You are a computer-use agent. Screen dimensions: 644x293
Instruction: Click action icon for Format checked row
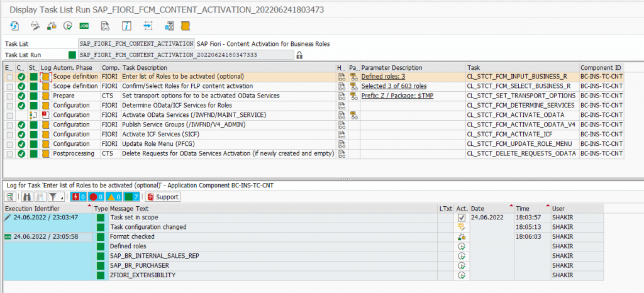[x=462, y=237]
